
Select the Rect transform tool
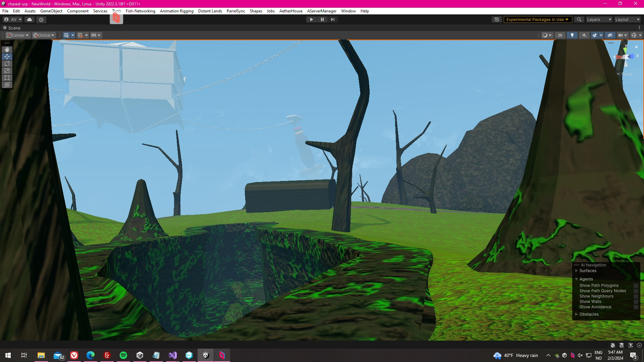[7, 78]
